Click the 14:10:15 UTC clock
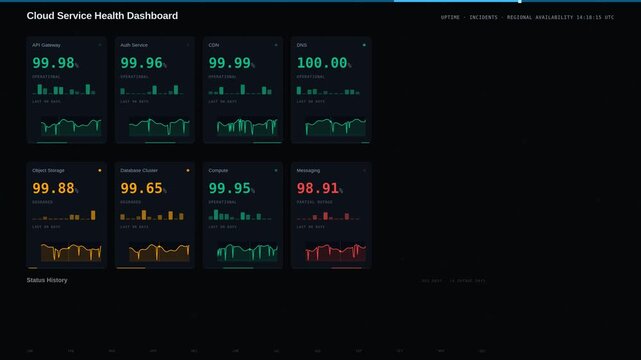 595,17
